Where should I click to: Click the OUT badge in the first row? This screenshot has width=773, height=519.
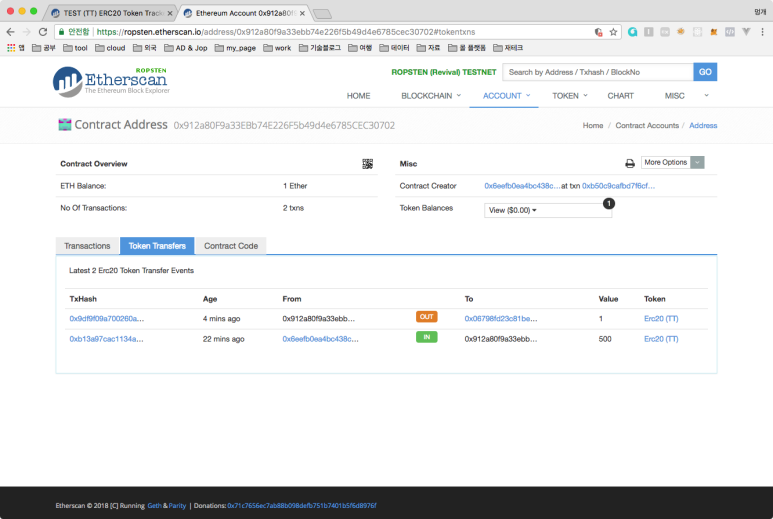click(426, 316)
